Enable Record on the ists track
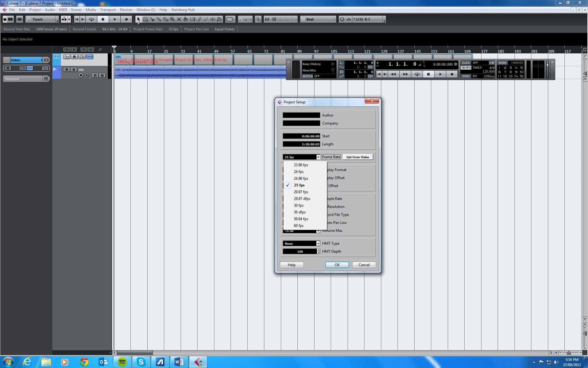Image resolution: width=588 pixels, height=368 pixels. (x=81, y=75)
